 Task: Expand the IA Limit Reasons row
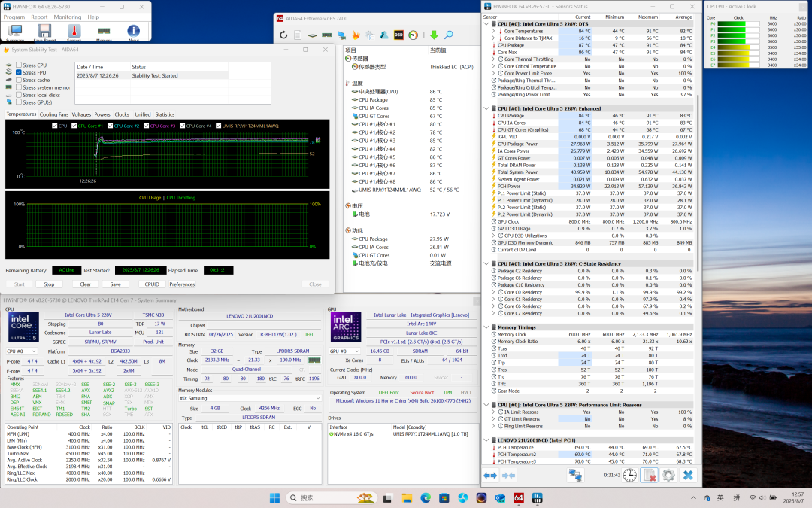tap(493, 412)
